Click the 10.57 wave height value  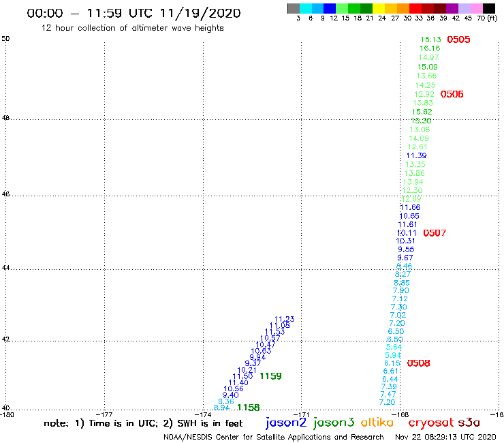270,338
